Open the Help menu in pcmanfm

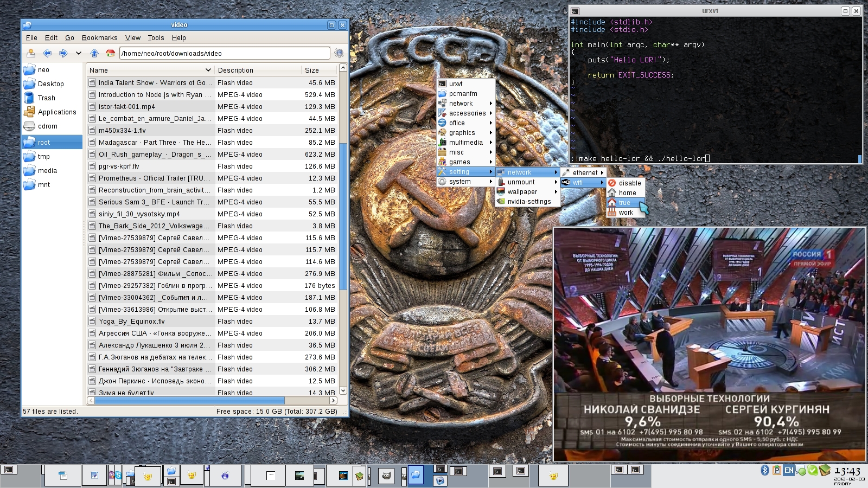click(178, 38)
